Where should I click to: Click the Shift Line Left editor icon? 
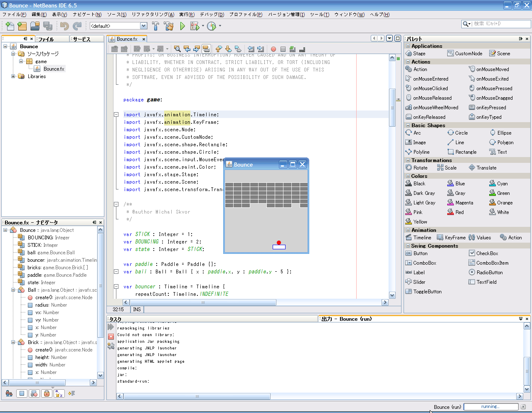pos(251,49)
